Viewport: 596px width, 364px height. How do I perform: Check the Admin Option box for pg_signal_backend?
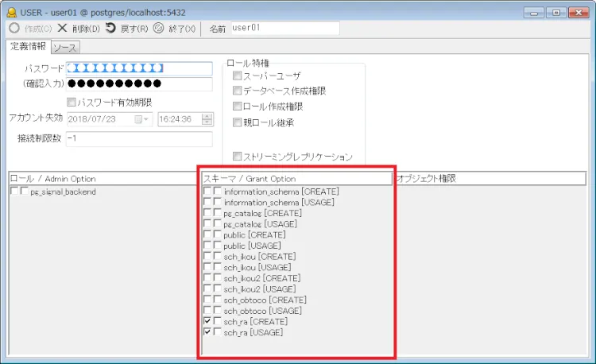(x=25, y=191)
